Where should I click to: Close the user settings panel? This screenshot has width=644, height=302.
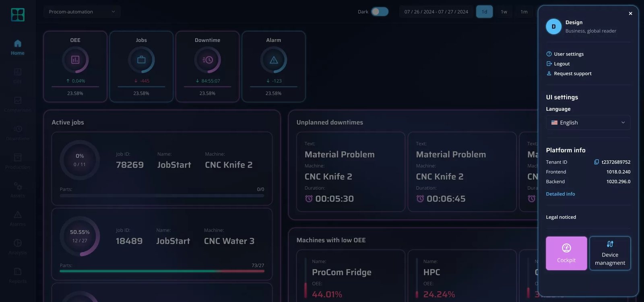(630, 13)
